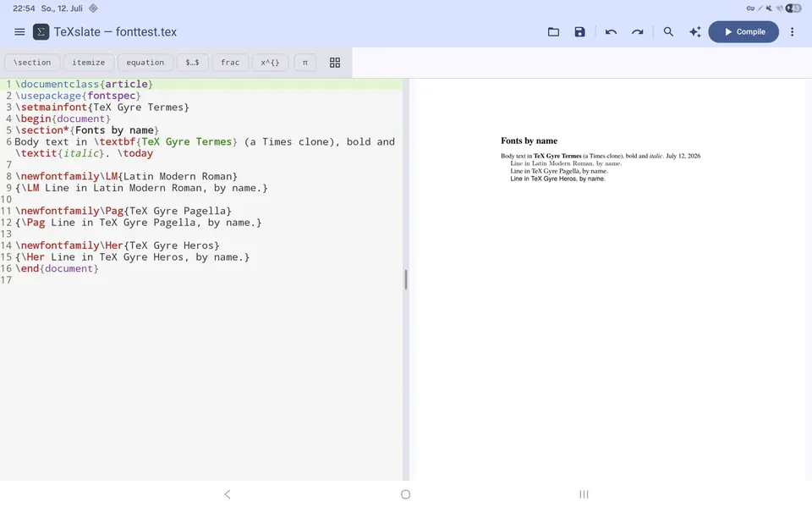Screen dimensions: 812x507
Task: Click the \setmainfont{TeX Gyre Termes} line
Action: [x=102, y=107]
